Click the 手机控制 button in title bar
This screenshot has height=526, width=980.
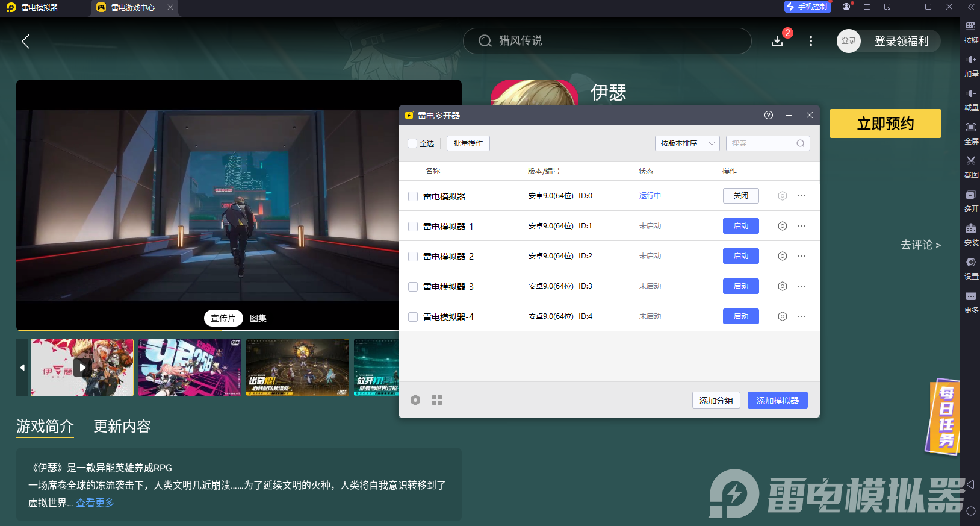tap(808, 7)
